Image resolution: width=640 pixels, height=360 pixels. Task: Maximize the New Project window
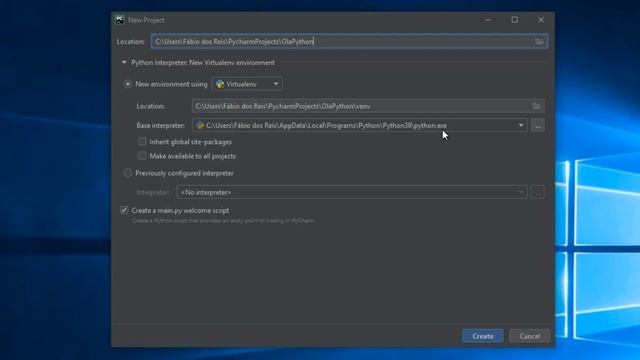(x=515, y=20)
